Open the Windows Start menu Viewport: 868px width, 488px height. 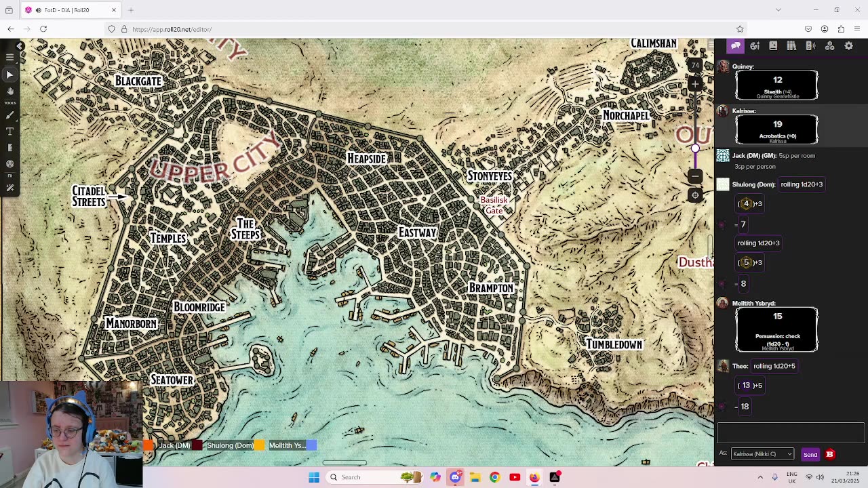coord(314,477)
